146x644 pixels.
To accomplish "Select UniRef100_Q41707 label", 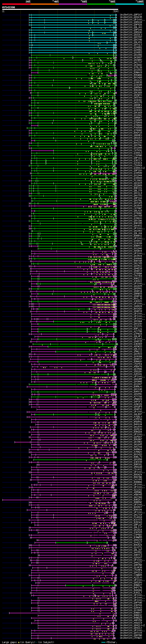I will (x=131, y=63).
